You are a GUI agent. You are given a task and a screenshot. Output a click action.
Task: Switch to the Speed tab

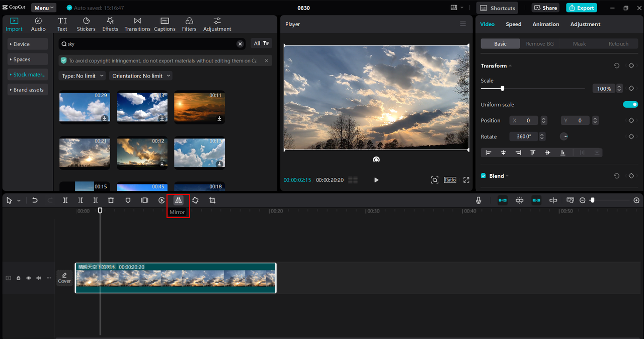pos(513,24)
